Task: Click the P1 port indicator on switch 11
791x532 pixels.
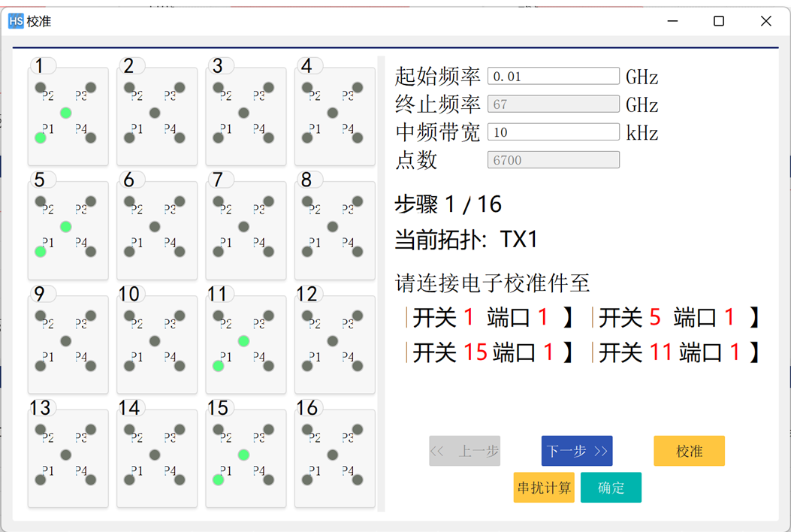Action: coord(218,366)
